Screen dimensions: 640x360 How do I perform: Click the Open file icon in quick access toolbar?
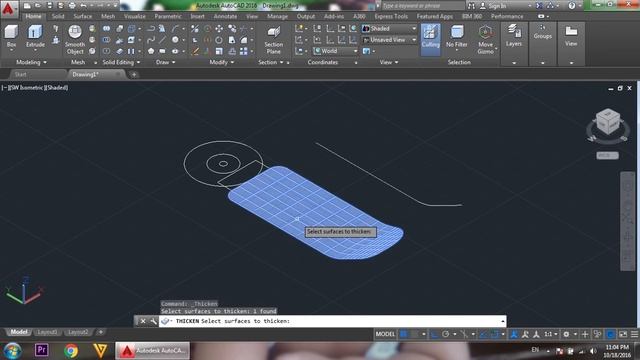tap(38, 5)
